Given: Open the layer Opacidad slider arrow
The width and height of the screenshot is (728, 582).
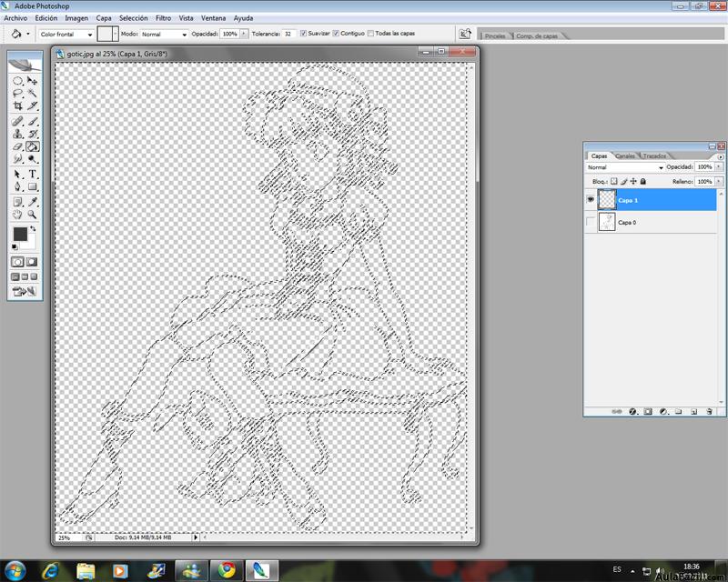Looking at the screenshot, I should point(719,166).
